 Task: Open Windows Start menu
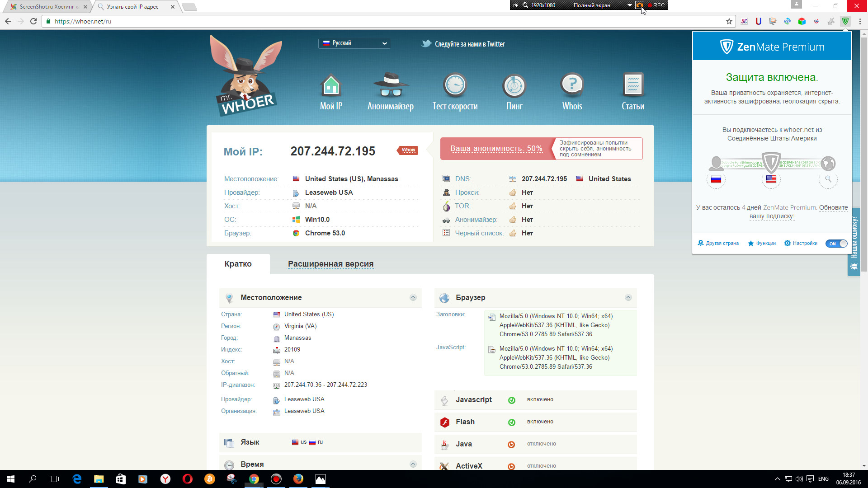11,479
